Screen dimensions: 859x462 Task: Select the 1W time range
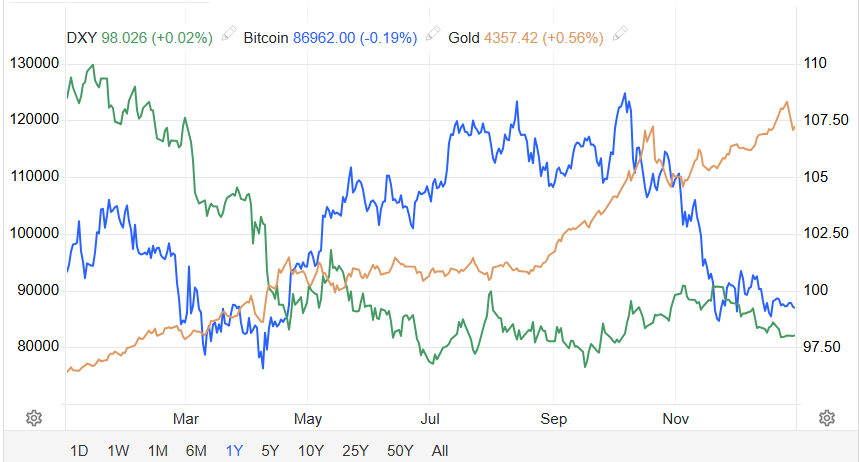[x=118, y=450]
